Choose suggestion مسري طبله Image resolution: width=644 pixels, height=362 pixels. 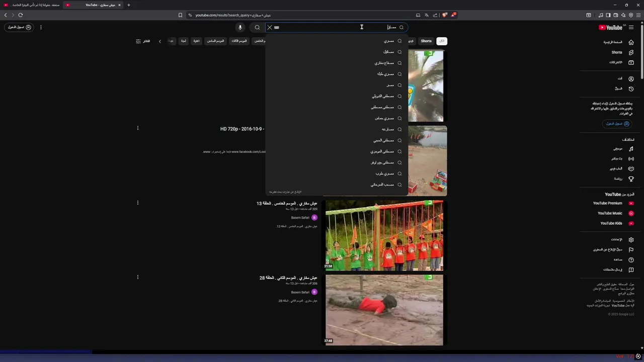337,74
